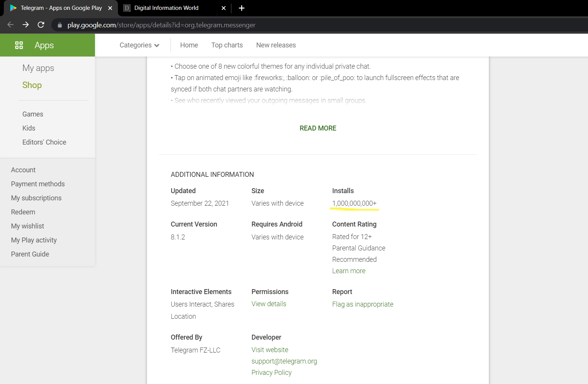Screen dimensions: 588x384
Task: Click the Apps grid icon in sidebar
Action: click(x=19, y=45)
